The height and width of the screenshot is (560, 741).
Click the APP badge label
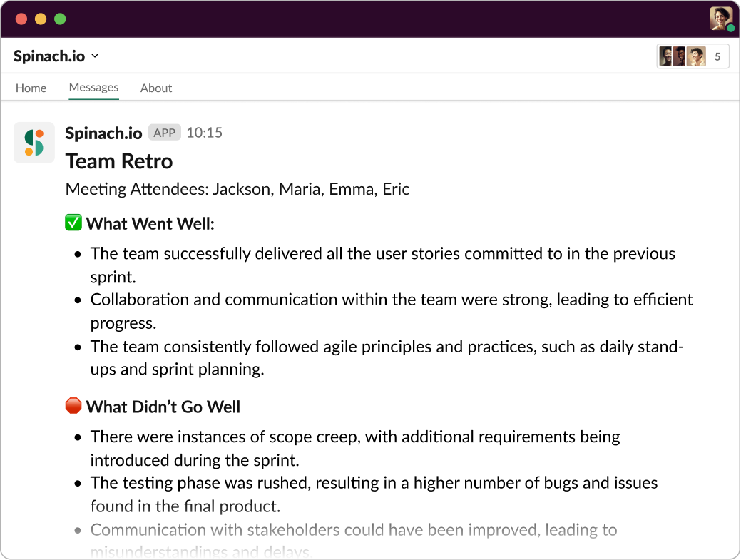[x=165, y=132]
